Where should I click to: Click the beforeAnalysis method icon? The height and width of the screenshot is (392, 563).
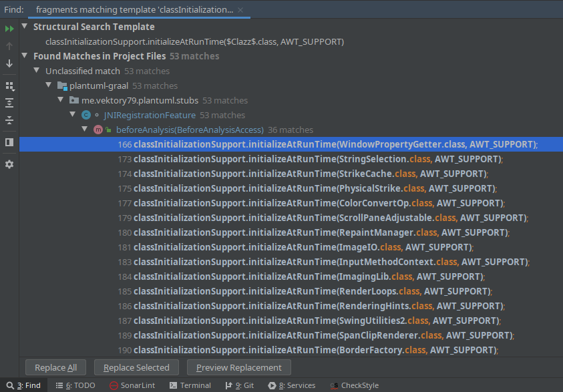98,130
